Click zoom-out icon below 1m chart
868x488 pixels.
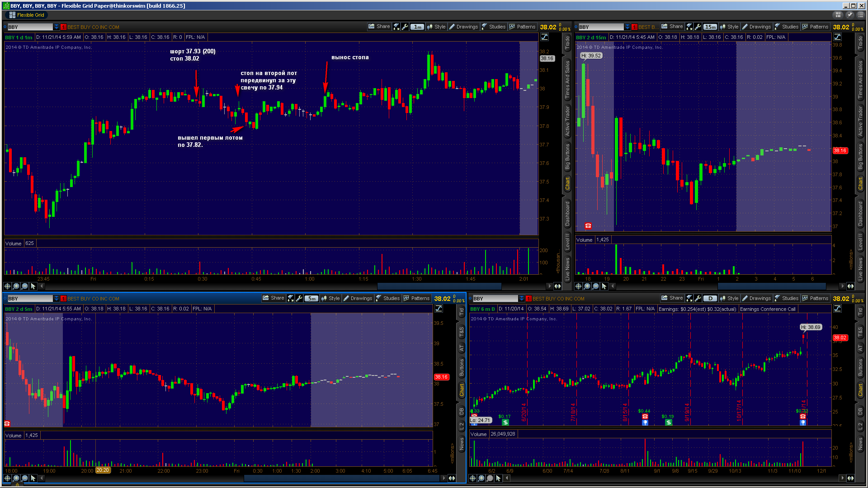tap(25, 286)
